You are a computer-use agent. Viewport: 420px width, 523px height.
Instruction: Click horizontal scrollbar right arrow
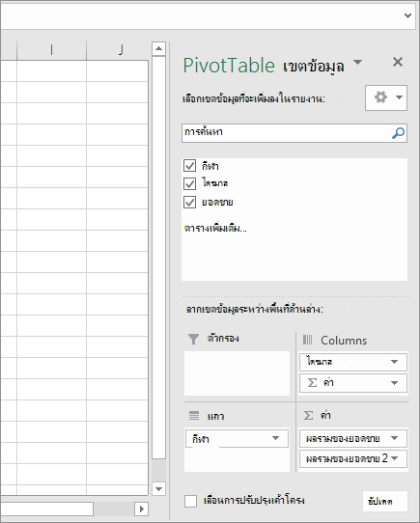[x=142, y=509]
